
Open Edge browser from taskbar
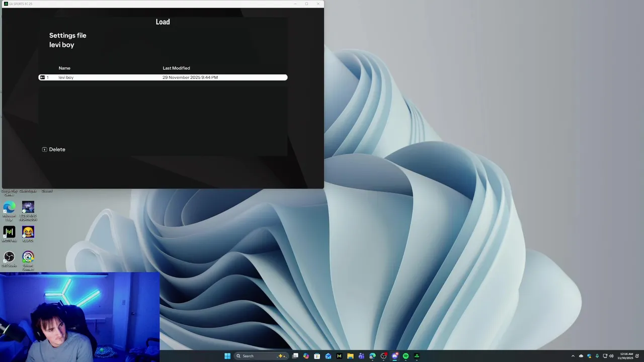coord(372,356)
